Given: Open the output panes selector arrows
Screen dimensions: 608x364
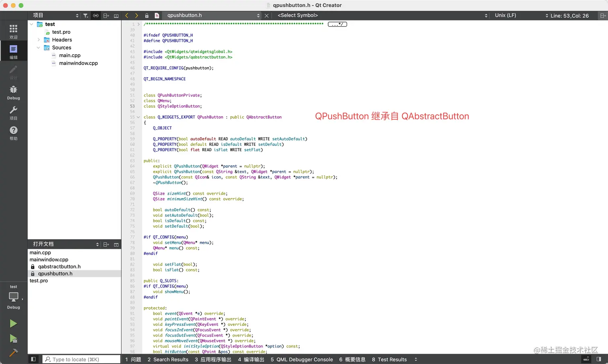Looking at the screenshot, I should 416,360.
